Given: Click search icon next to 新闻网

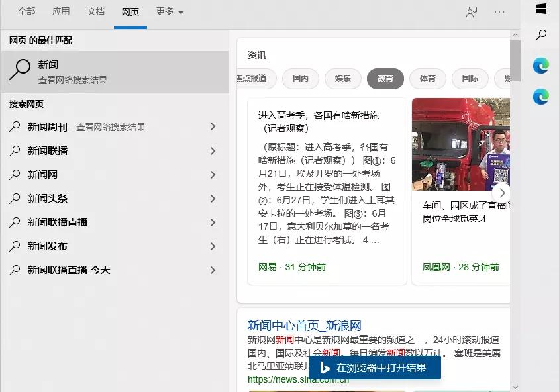Looking at the screenshot, I should [x=15, y=174].
